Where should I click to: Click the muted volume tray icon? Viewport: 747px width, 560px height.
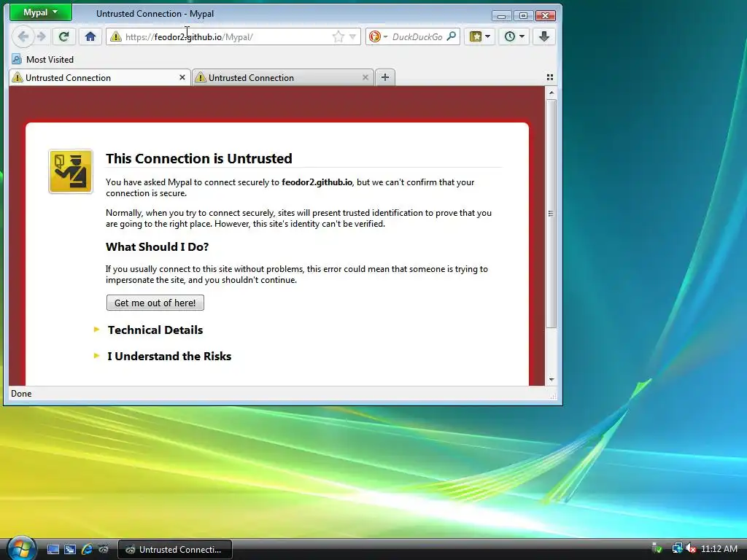click(x=690, y=548)
